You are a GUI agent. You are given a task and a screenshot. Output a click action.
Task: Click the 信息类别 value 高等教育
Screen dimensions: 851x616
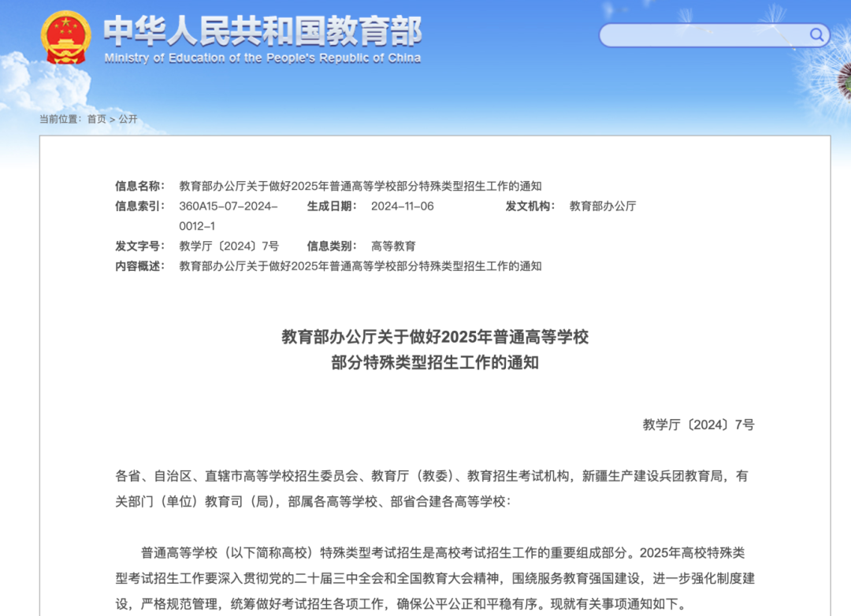[394, 246]
